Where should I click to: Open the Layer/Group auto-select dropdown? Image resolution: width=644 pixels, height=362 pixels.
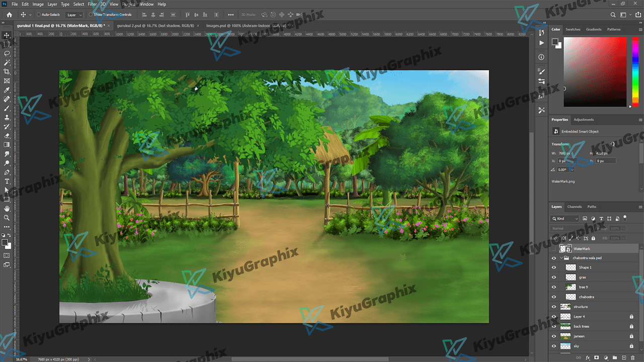[x=74, y=15]
